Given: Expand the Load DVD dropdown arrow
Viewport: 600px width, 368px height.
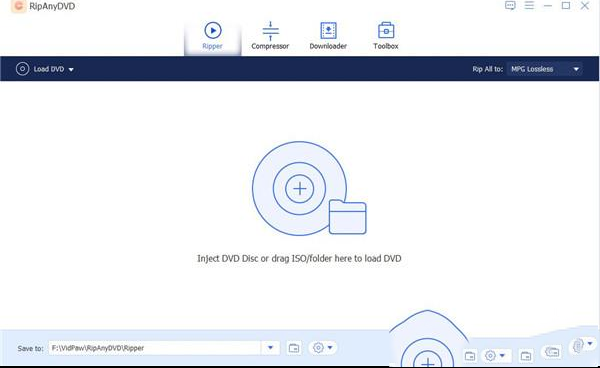Looking at the screenshot, I should pyautogui.click(x=71, y=70).
